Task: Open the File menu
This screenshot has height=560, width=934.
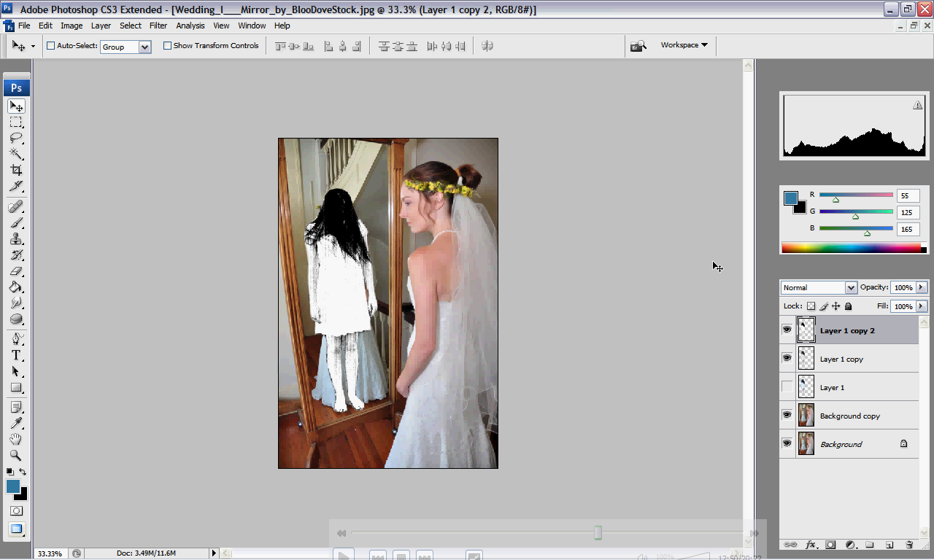Action: click(x=24, y=26)
